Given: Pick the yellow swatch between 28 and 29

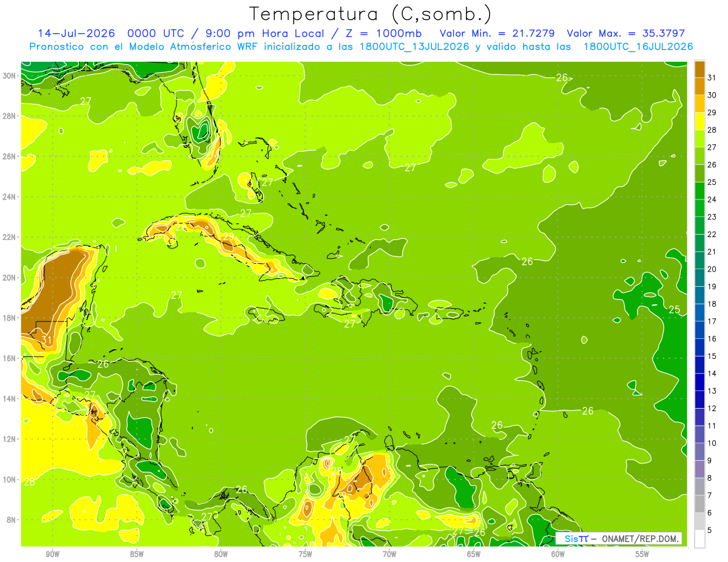Looking at the screenshot, I should click(699, 121).
